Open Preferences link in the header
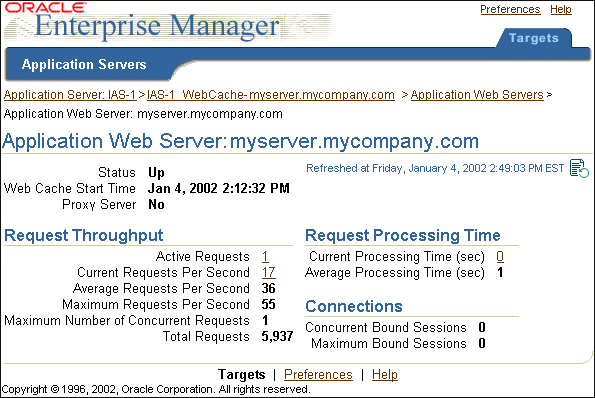595x398 pixels. 510,9
